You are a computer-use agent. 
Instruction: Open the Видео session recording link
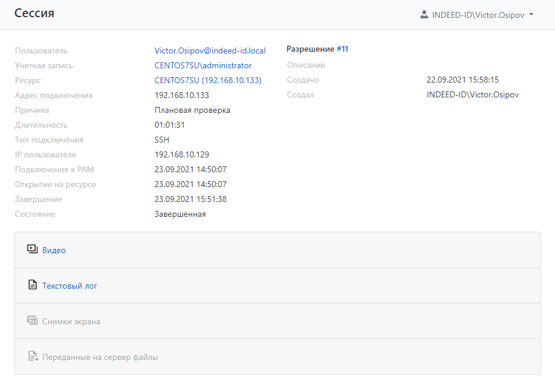point(54,250)
